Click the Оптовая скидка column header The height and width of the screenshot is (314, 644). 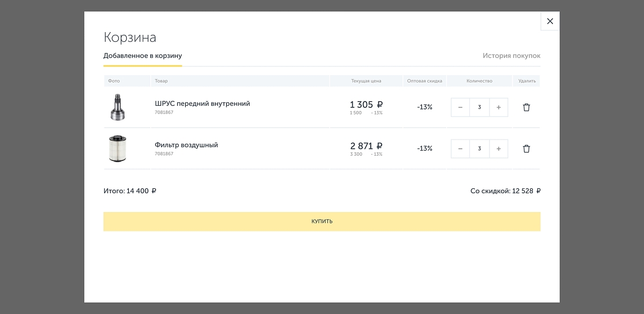[x=425, y=81]
